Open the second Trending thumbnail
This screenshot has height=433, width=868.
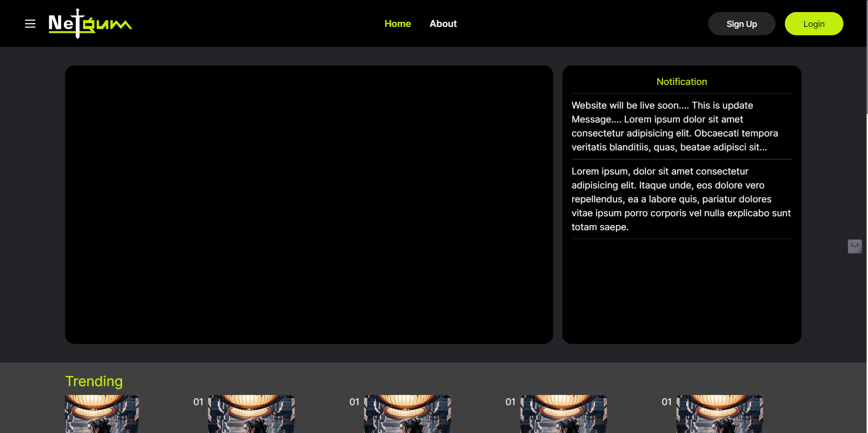(251, 414)
